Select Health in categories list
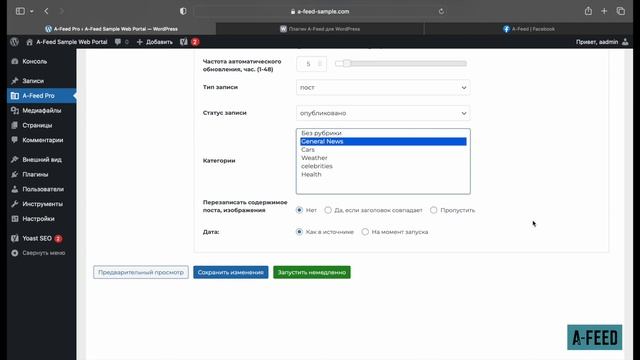Image resolution: width=640 pixels, height=360 pixels. pos(383,174)
